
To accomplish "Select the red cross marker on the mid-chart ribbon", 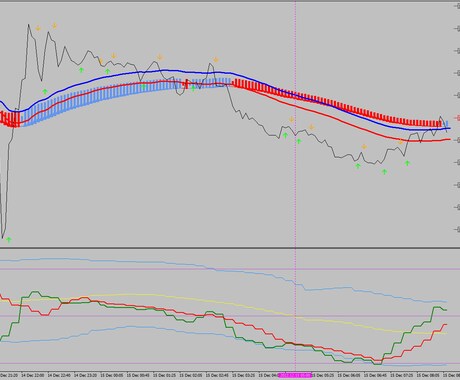I will 187,84.
